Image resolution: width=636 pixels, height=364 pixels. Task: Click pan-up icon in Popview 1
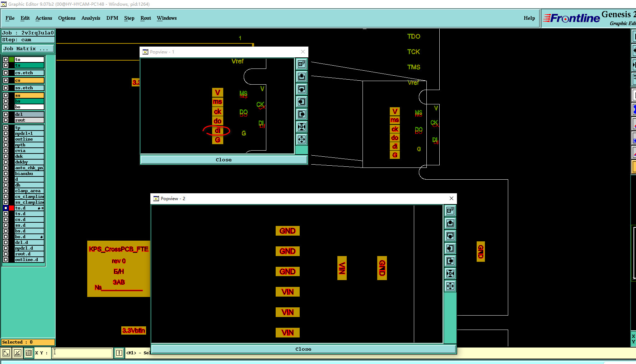coord(302,76)
